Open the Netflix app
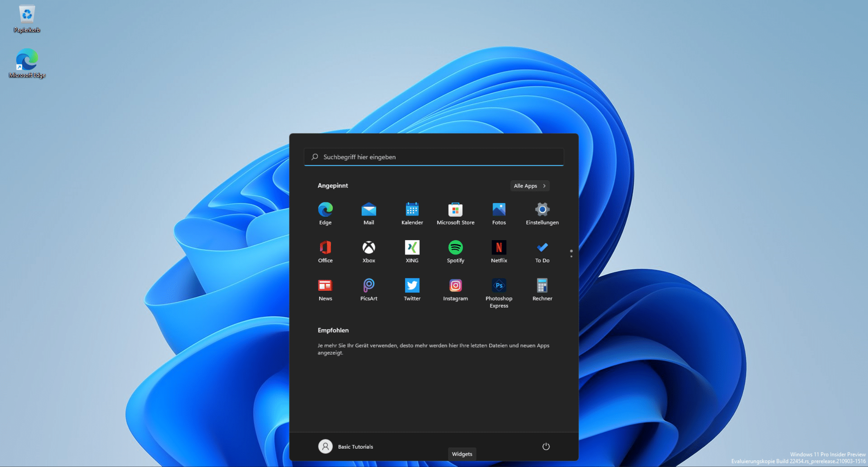The image size is (868, 467). tap(499, 248)
